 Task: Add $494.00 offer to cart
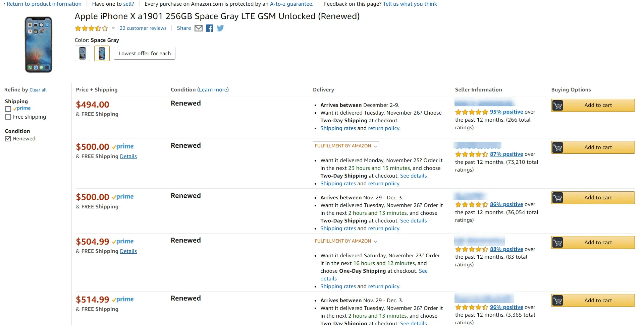pyautogui.click(x=593, y=105)
